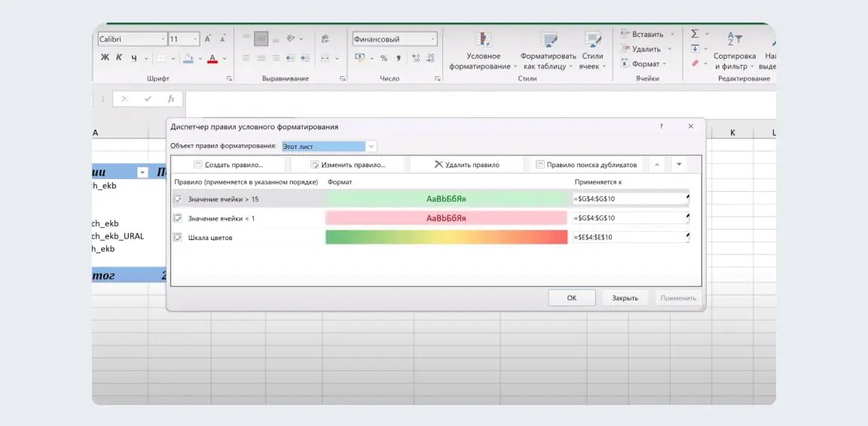Open Стили ячеек gallery

[x=592, y=51]
